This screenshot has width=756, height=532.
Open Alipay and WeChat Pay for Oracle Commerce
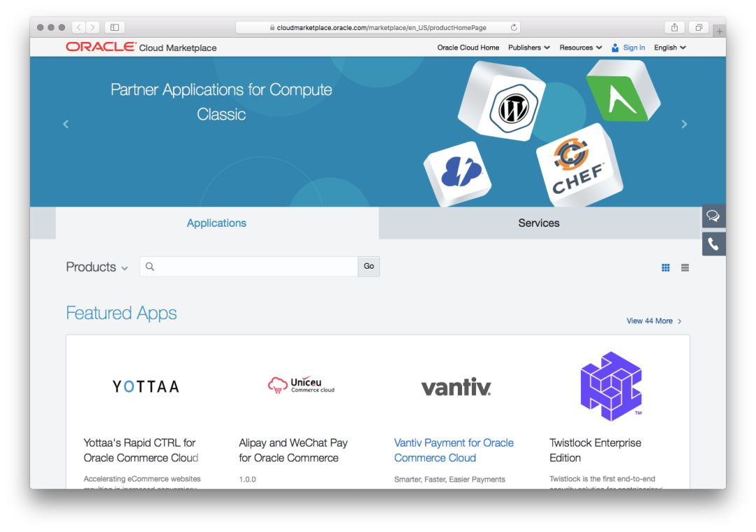(x=293, y=450)
